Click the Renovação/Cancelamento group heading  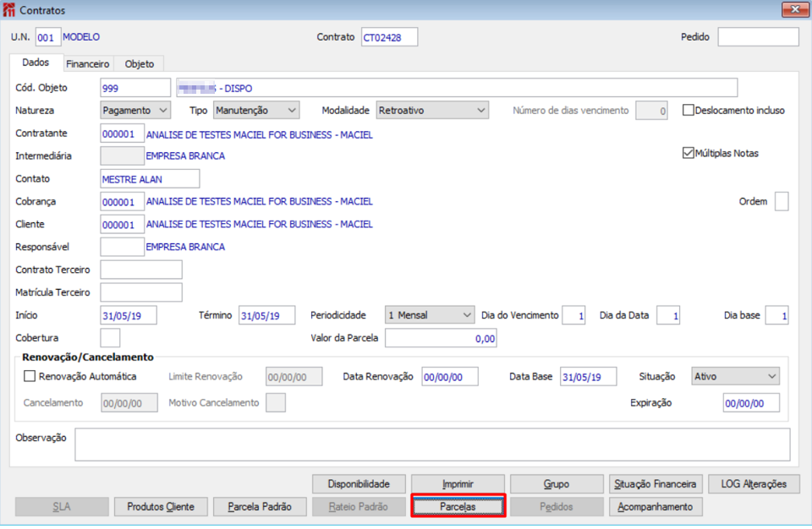pyautogui.click(x=88, y=357)
